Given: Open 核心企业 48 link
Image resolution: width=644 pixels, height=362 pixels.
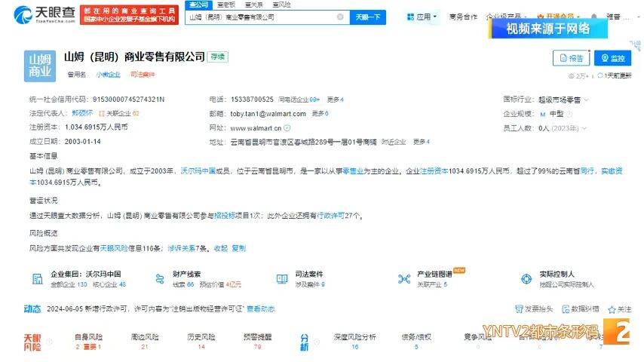Looking at the screenshot, I should [109, 284].
